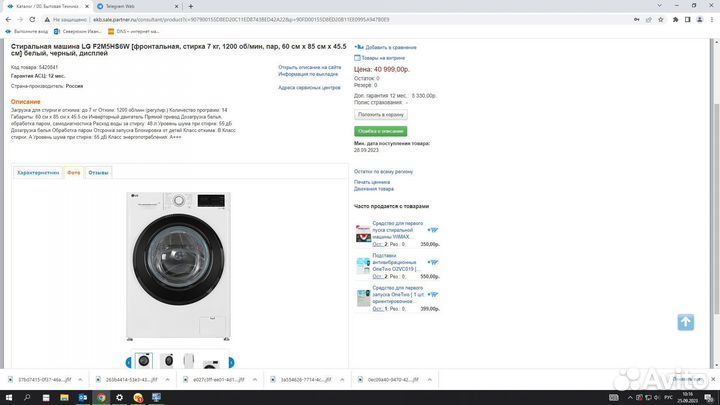Open OneTwo first-launch cleaner 1 шт link

tap(398, 294)
